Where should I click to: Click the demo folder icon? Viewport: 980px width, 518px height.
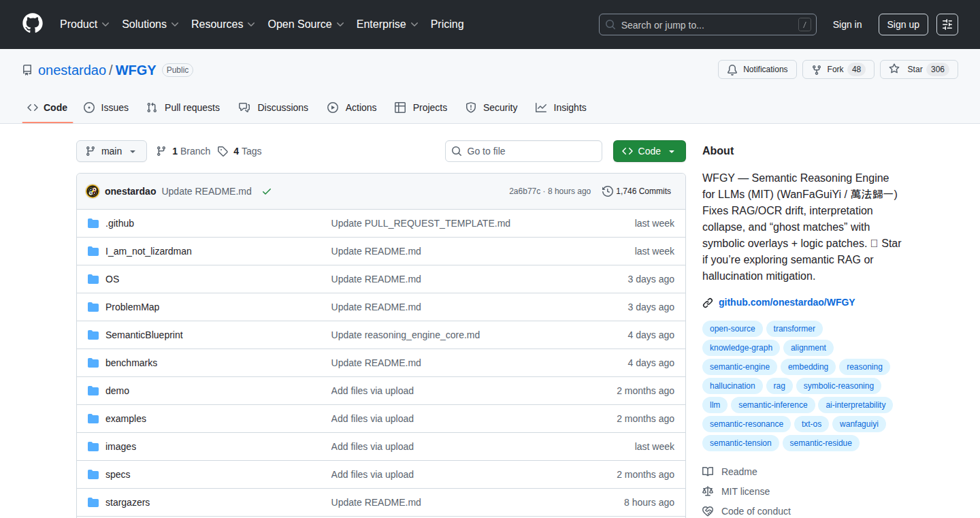(93, 391)
